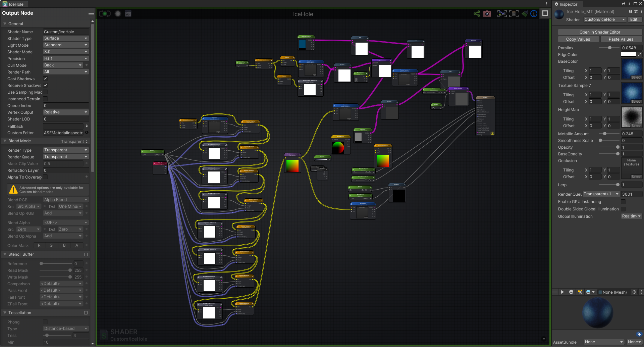Toggle maximize canvas square icon
The width and height of the screenshot is (644, 347).
(545, 13)
